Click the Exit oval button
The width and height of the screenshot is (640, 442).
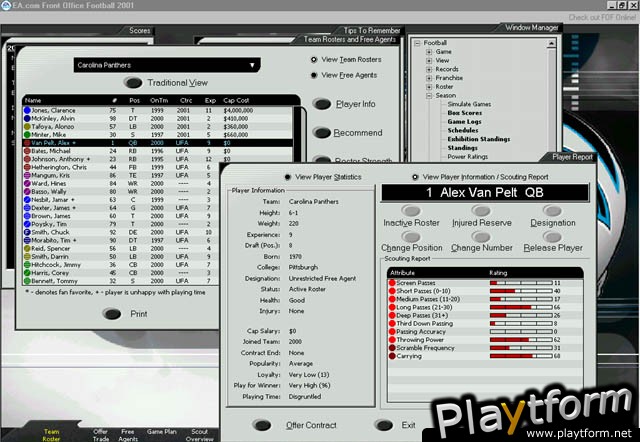coord(384,425)
